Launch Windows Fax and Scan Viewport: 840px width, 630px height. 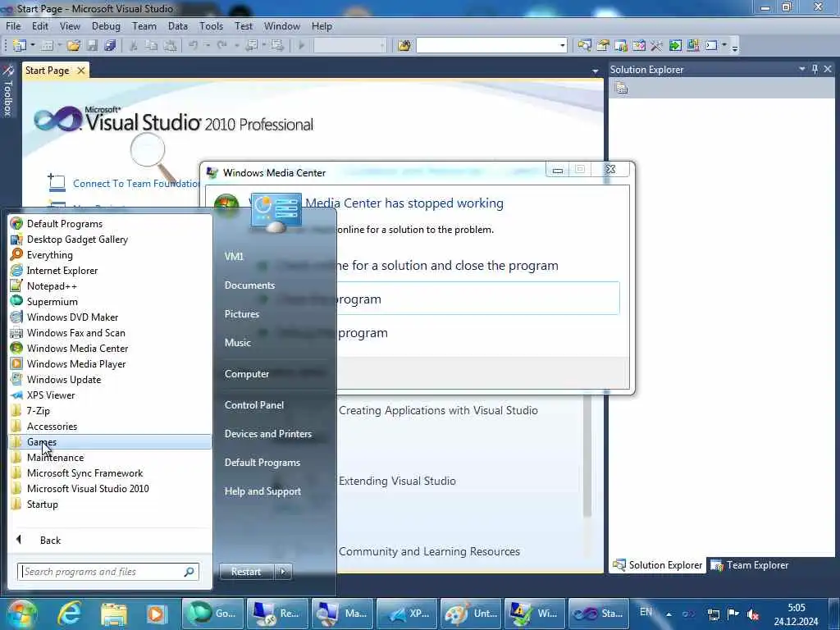tap(110, 332)
